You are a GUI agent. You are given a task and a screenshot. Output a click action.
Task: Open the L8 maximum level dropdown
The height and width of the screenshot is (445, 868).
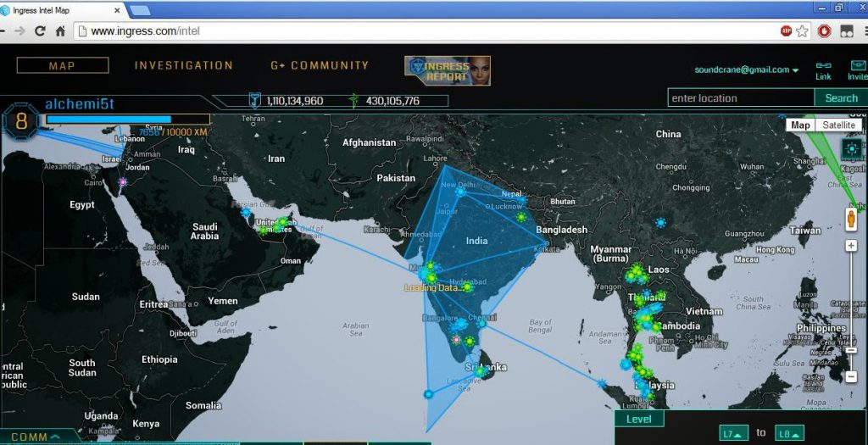coord(789,434)
